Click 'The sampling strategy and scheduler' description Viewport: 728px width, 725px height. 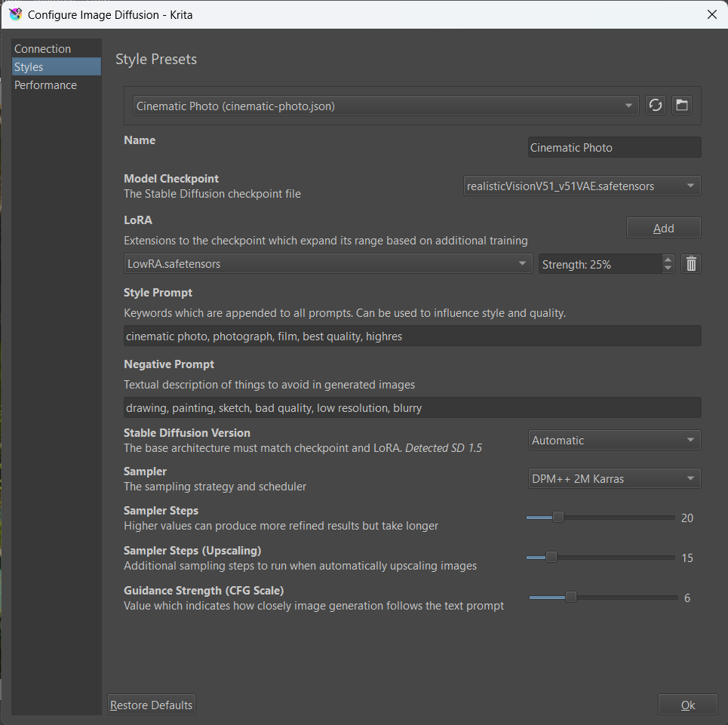point(215,487)
